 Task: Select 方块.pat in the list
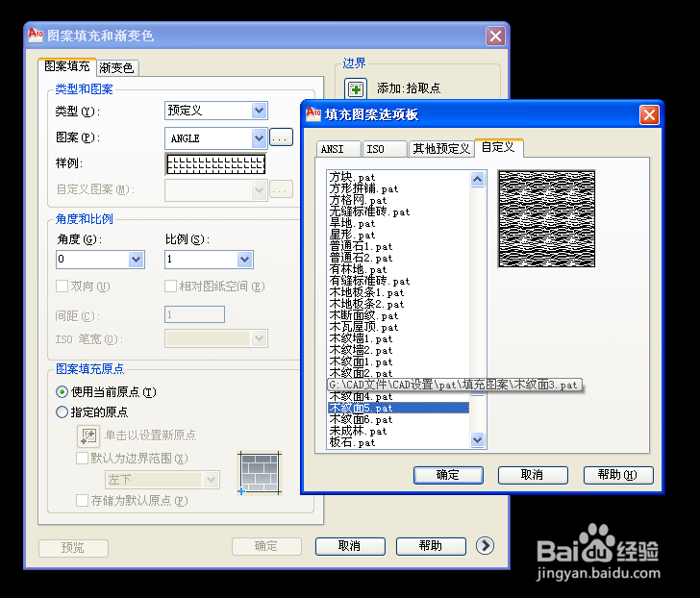tap(352, 177)
